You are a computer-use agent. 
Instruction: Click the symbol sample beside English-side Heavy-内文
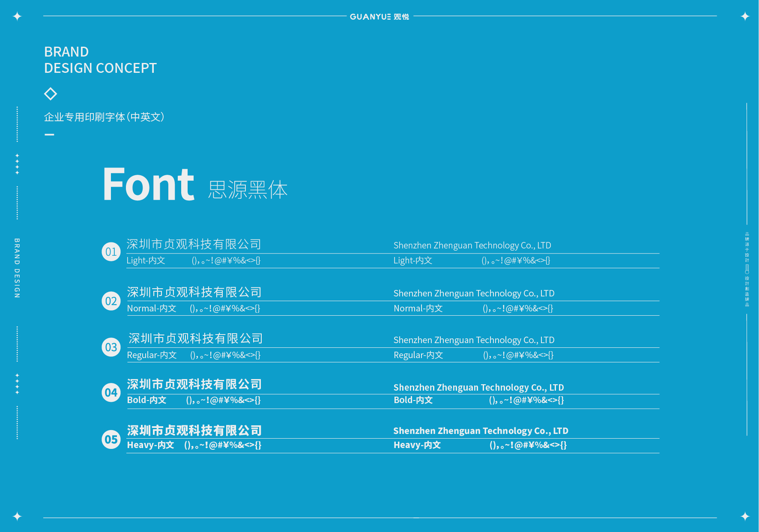point(528,445)
